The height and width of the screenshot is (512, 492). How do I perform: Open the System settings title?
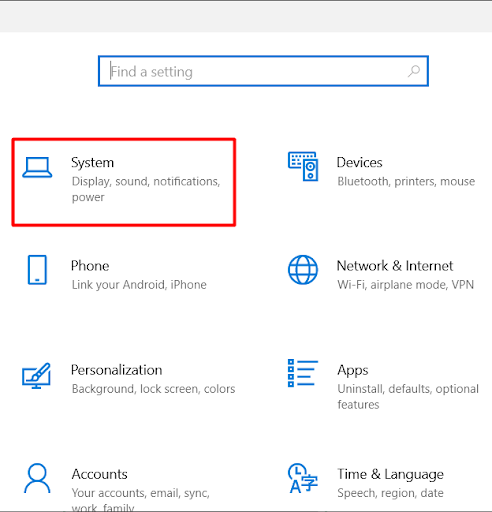click(93, 163)
